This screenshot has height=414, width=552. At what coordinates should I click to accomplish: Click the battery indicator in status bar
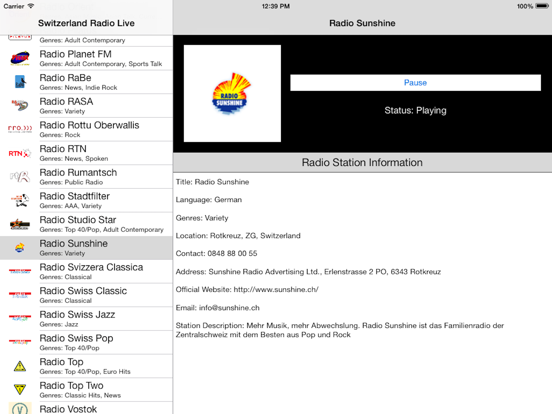pyautogui.click(x=542, y=6)
